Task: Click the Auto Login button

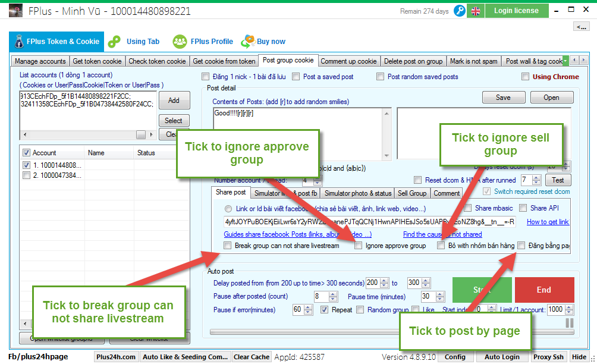Action: (x=502, y=357)
